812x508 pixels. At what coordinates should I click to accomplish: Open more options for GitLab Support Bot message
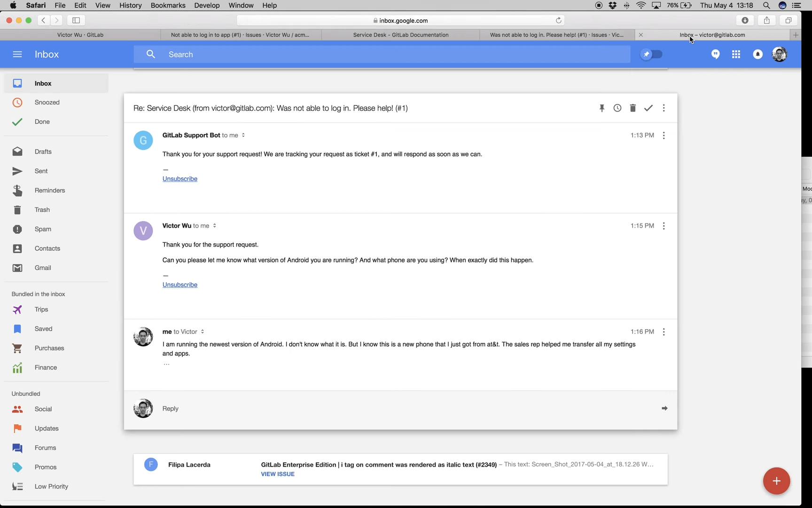tap(664, 135)
